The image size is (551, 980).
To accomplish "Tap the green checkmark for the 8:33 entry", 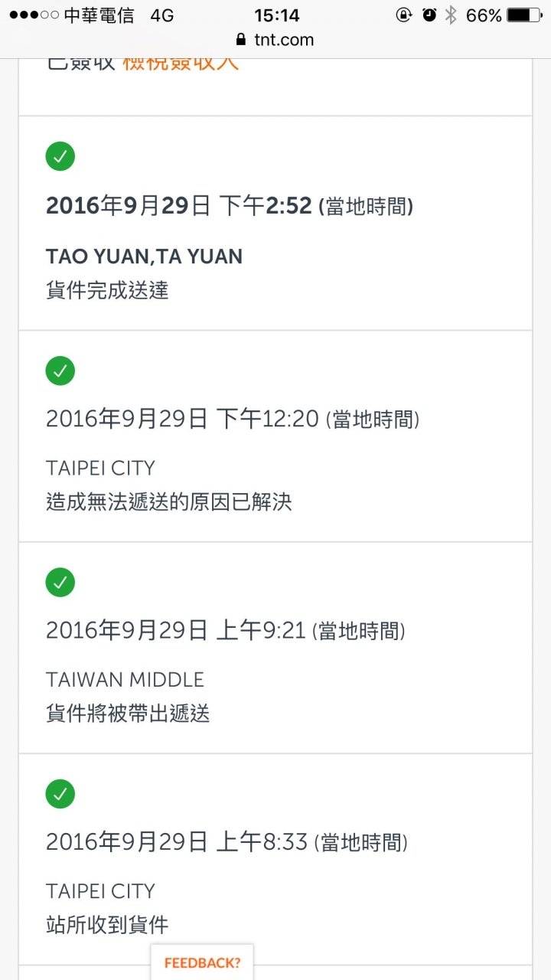I will pos(60,794).
